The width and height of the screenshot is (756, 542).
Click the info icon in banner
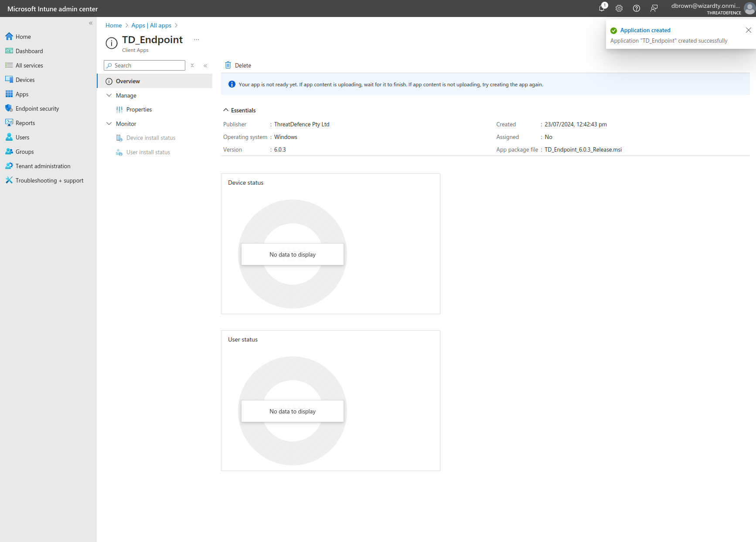tap(232, 85)
